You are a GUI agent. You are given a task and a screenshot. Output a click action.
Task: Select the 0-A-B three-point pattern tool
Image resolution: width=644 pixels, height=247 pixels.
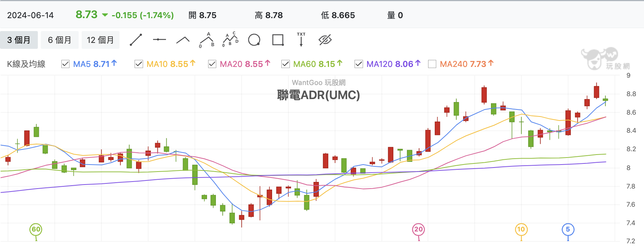click(x=207, y=40)
